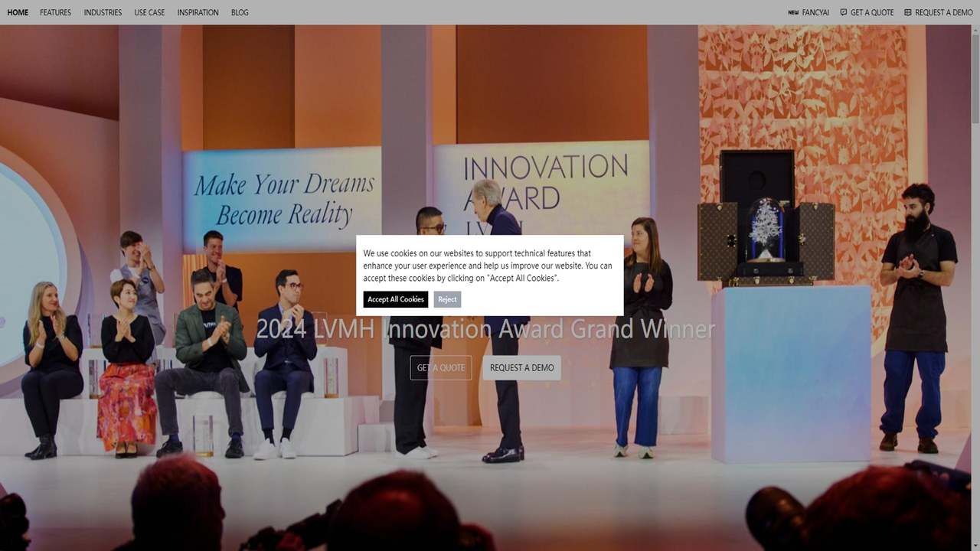Open the INDUSTRIES menu
Image resolution: width=980 pixels, height=551 pixels.
tap(103, 12)
